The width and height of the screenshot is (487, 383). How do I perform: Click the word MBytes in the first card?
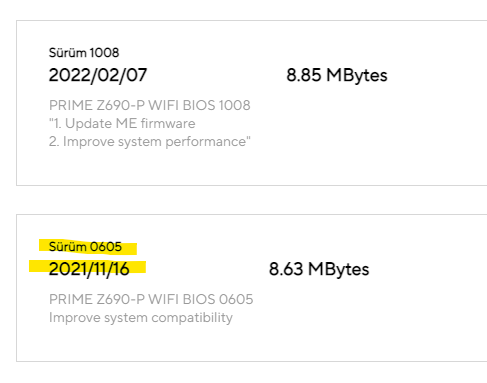click(x=357, y=76)
